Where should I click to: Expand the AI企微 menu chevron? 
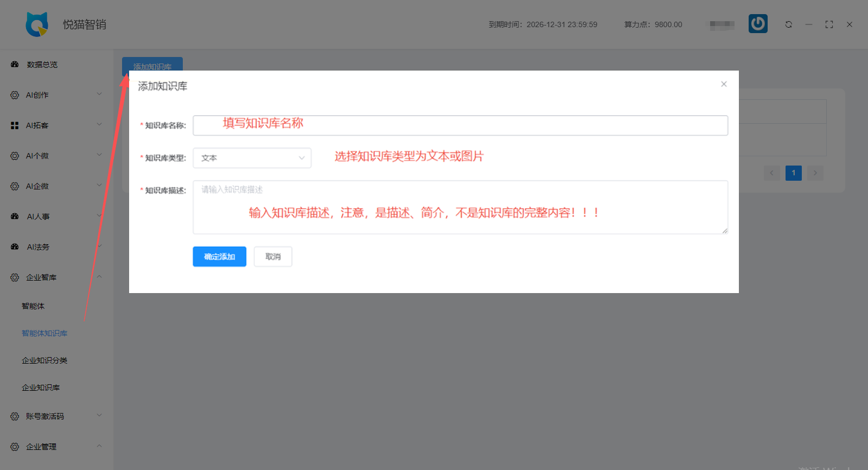[99, 186]
